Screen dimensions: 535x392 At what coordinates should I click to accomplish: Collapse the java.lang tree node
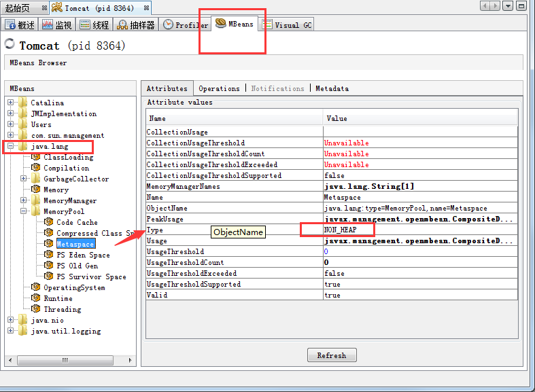[x=11, y=146]
